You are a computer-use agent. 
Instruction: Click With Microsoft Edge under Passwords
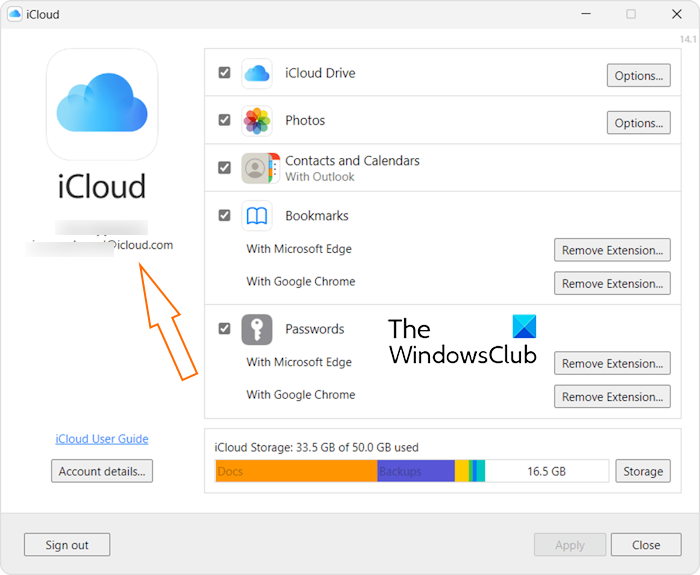pyautogui.click(x=299, y=362)
